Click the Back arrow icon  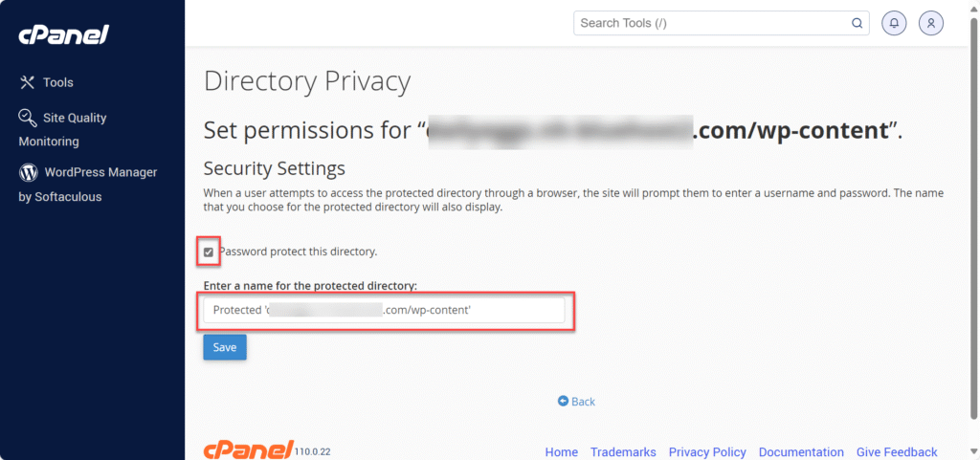[x=563, y=402]
